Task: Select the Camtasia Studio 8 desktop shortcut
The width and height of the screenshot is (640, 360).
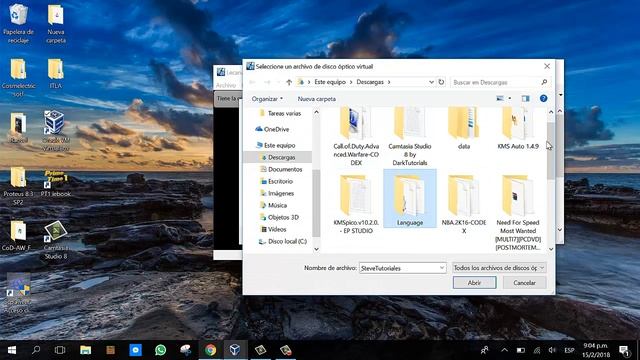Action: (56, 240)
